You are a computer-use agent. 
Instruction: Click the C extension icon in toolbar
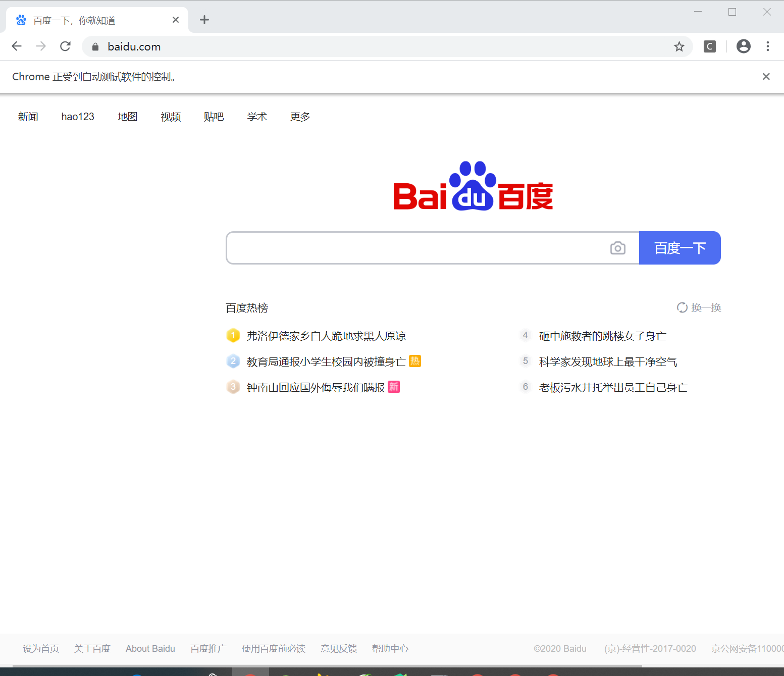tap(709, 46)
